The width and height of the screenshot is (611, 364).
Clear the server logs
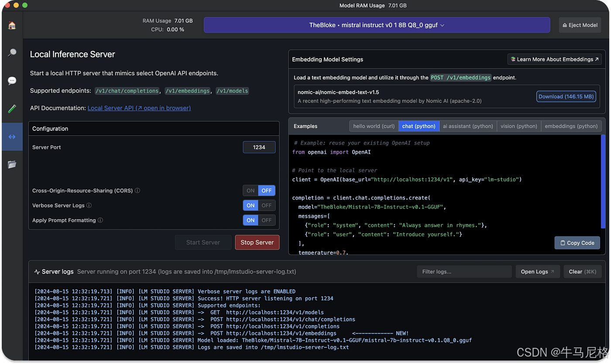pos(583,272)
